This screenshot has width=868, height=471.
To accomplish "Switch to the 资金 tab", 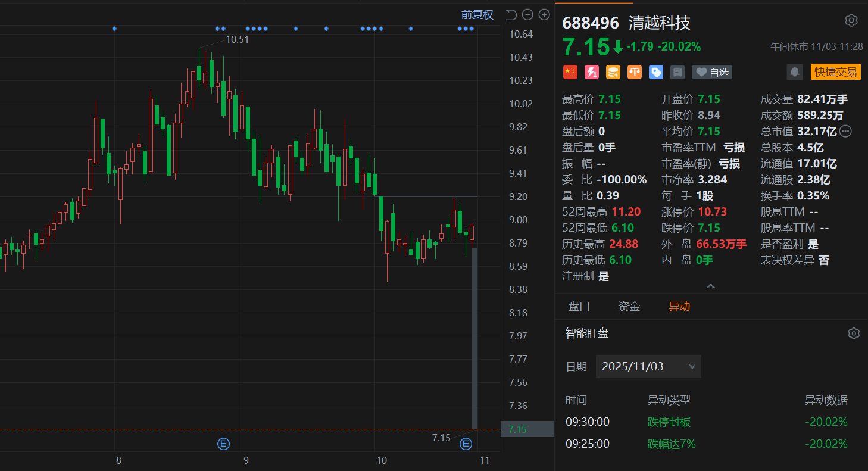I will 629,307.
